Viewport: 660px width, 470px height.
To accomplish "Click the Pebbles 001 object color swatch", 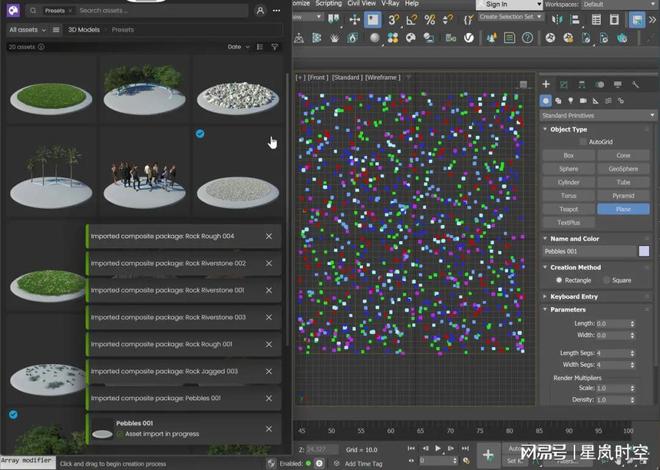I will (x=644, y=252).
